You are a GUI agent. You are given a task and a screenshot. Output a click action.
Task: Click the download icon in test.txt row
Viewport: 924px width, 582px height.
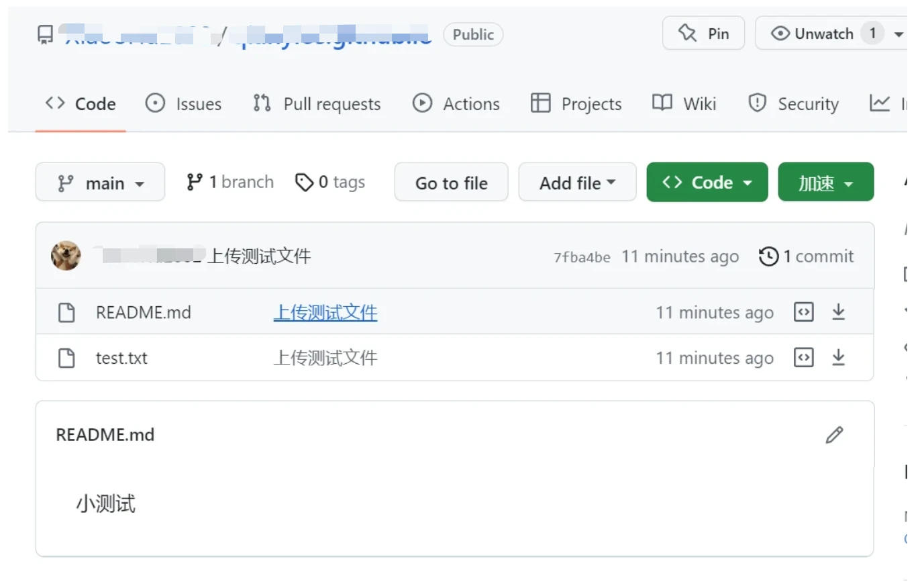point(838,358)
